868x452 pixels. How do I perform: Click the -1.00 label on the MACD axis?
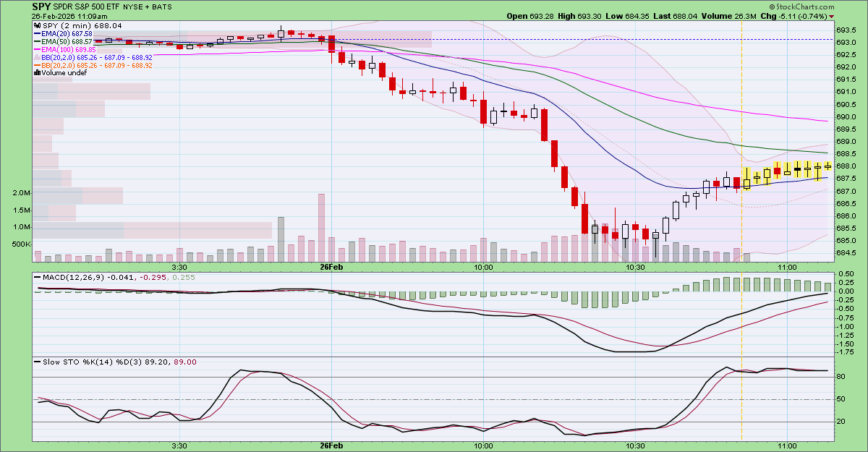[844, 326]
